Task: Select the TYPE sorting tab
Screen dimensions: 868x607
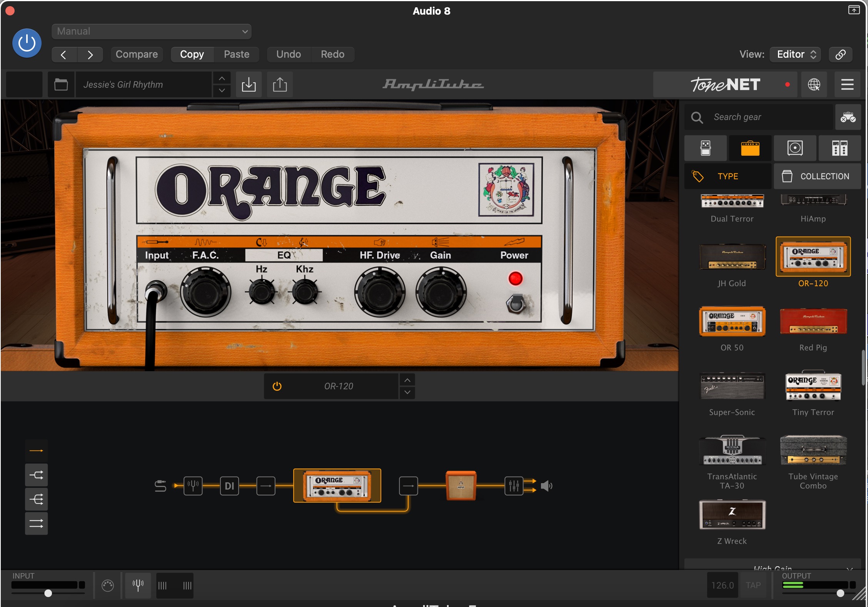Action: click(x=728, y=176)
